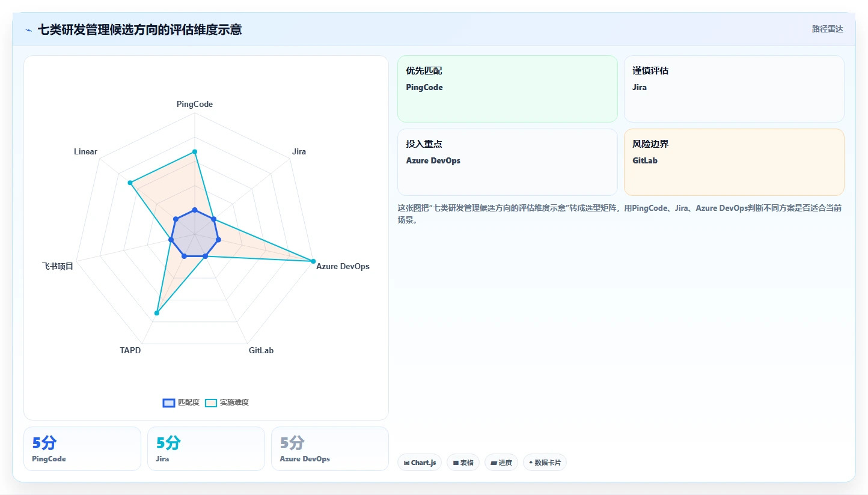Click the blue 匹配度 point on PingCode axis
The width and height of the screenshot is (868, 495).
pos(194,210)
